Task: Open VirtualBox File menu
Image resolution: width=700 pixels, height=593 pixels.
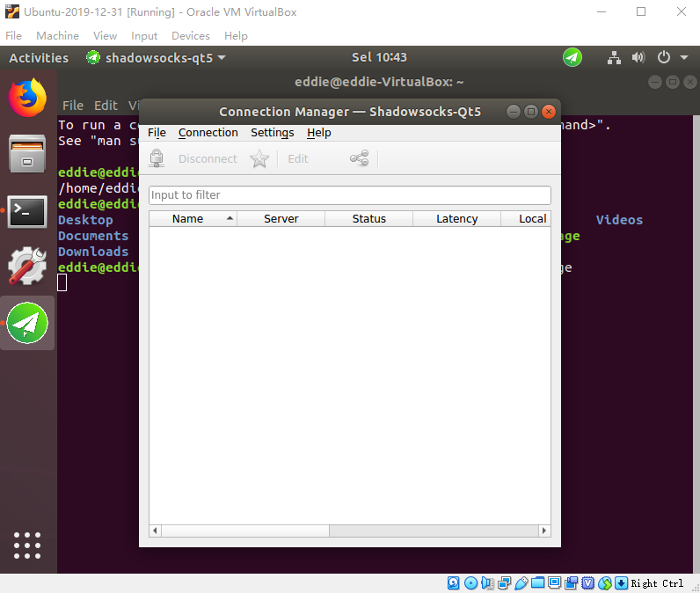Action: point(13,36)
